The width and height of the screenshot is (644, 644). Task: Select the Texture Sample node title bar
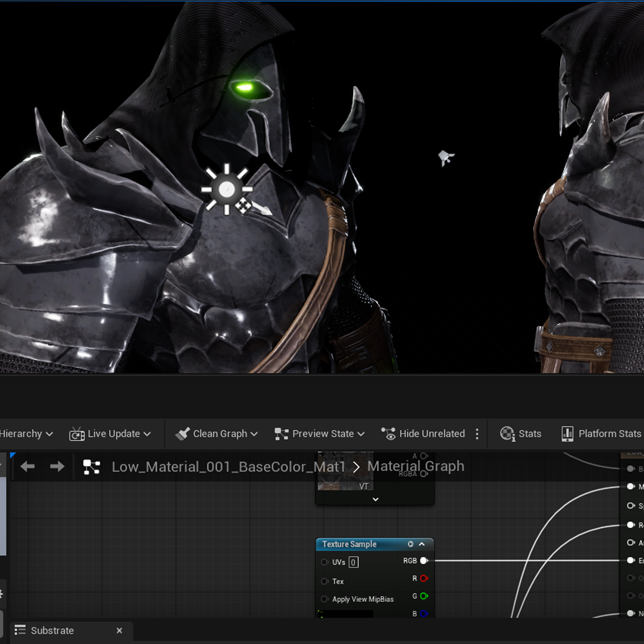375,544
